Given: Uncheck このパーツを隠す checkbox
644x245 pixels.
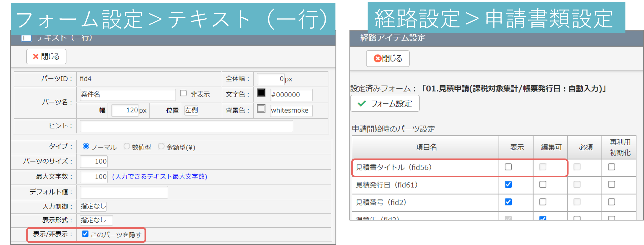Looking at the screenshot, I should [x=85, y=234].
